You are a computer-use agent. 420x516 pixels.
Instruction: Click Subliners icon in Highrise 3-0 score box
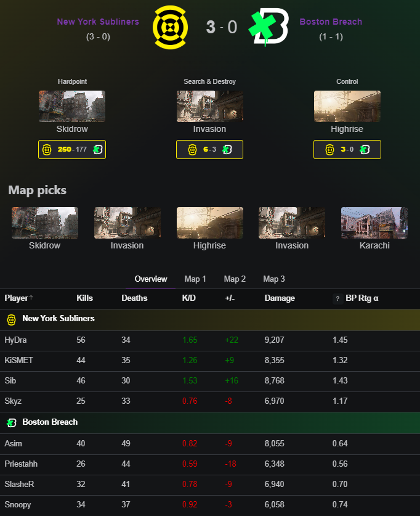(x=329, y=150)
